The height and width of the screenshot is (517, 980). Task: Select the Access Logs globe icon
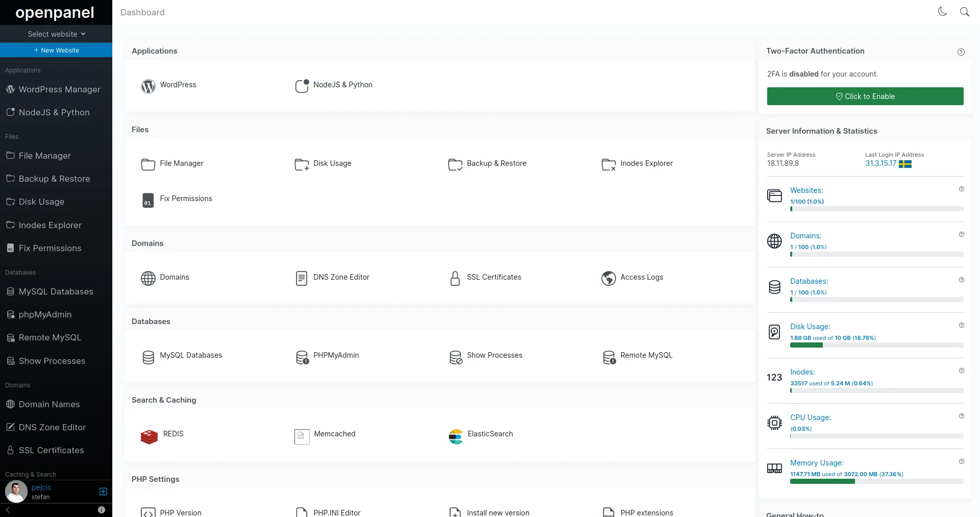607,278
